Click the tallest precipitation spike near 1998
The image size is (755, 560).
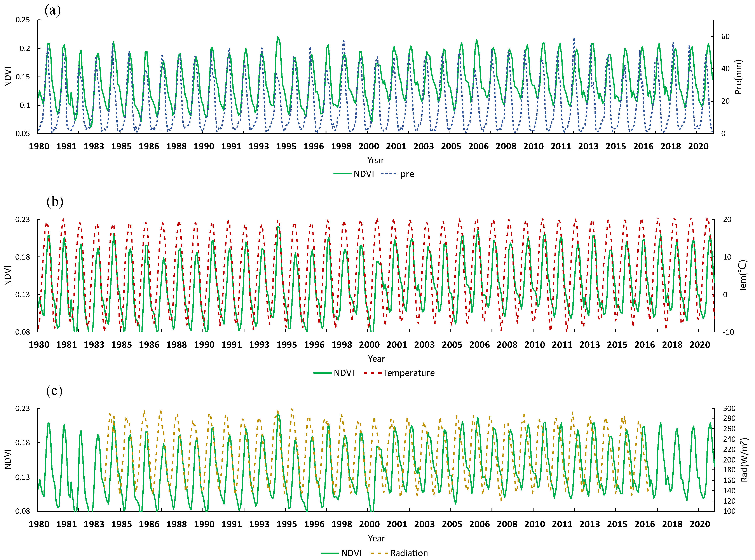pos(343,41)
